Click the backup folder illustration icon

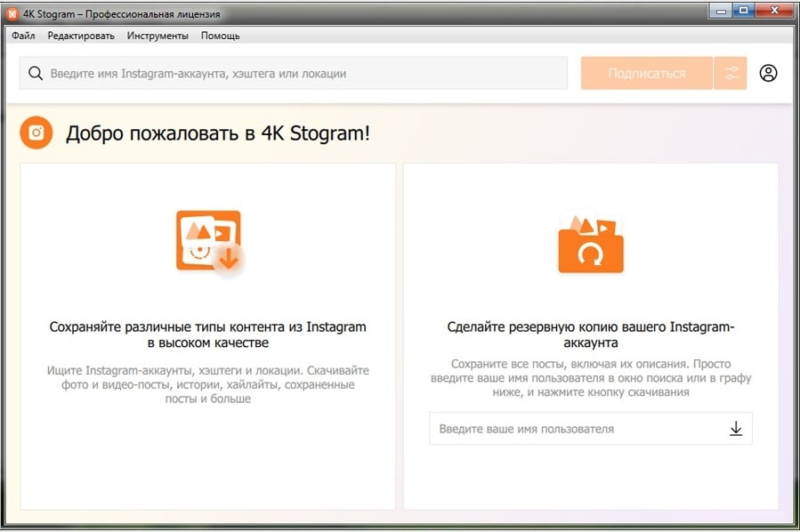tap(591, 243)
